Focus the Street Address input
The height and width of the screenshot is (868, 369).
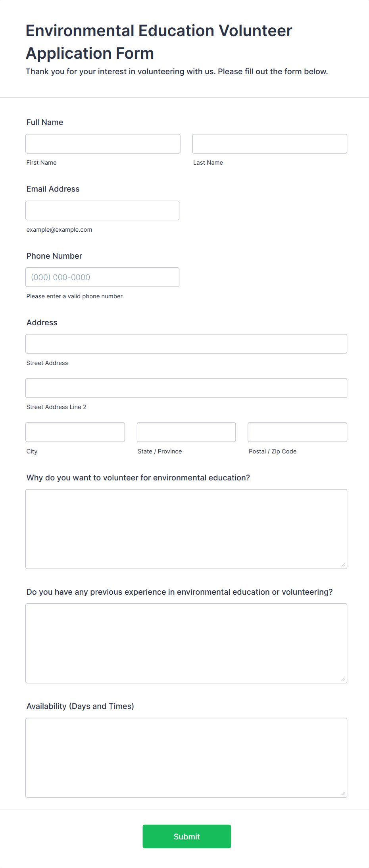pos(186,344)
